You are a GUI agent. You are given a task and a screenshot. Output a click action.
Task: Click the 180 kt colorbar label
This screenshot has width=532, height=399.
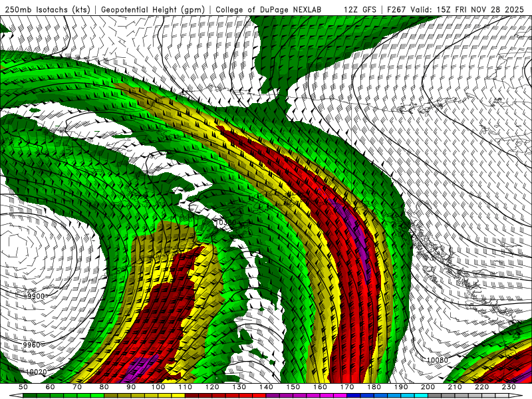tap(374, 387)
